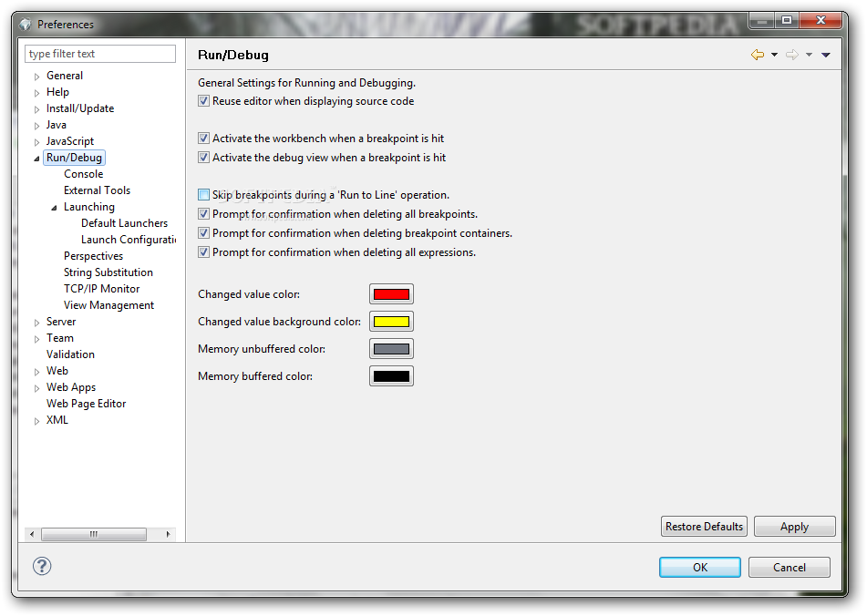Select the Console preference page
Screen dimensions: 867x616
pos(84,174)
